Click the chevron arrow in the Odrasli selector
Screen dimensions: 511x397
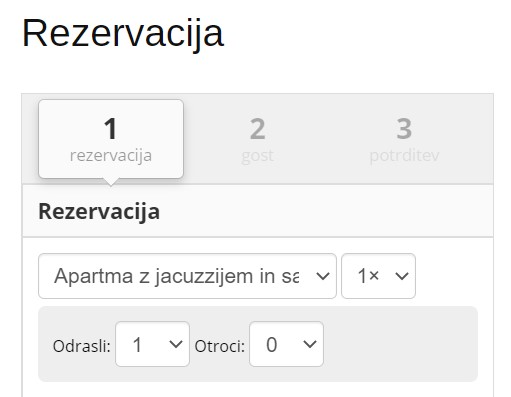point(176,344)
